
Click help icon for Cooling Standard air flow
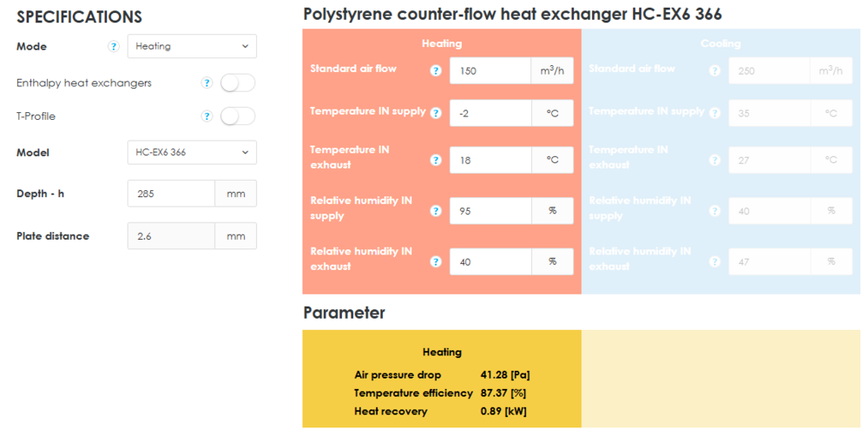pos(714,70)
